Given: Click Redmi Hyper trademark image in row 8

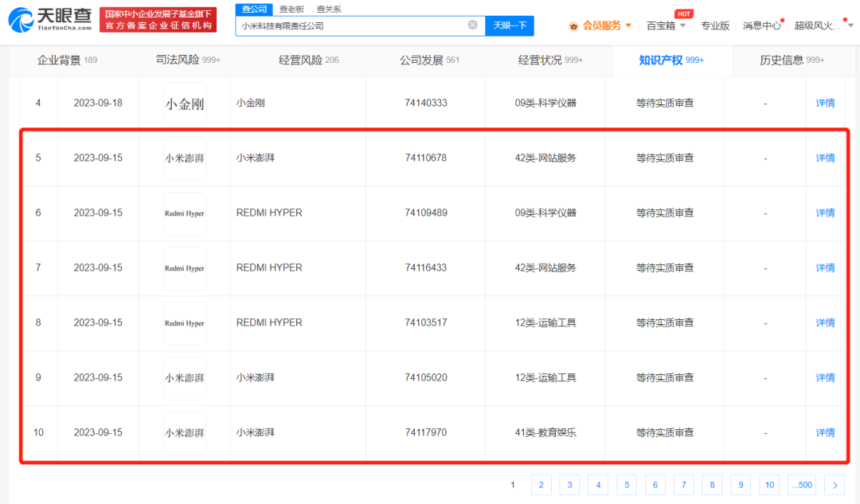Looking at the screenshot, I should 184,323.
